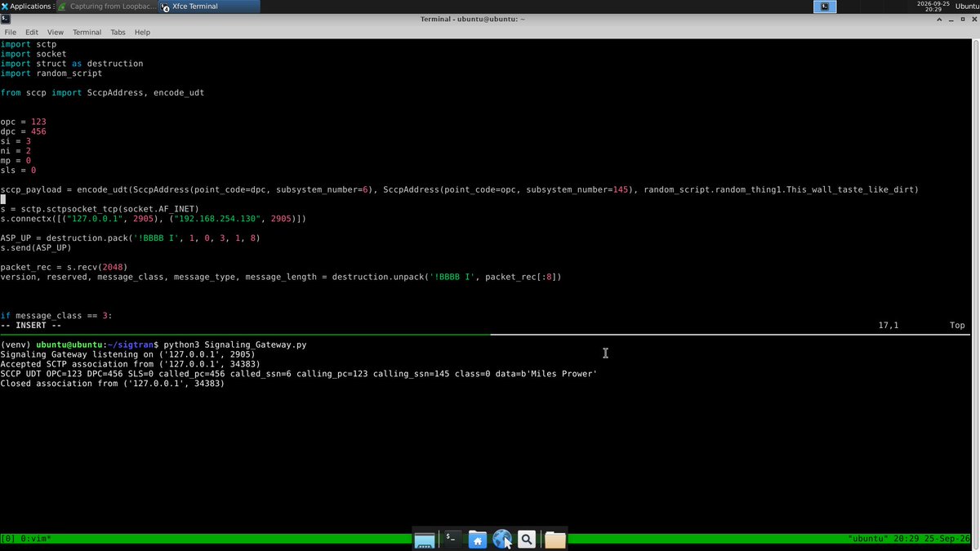Click the tmux '[0] 0:vim*' status entry

point(26,540)
